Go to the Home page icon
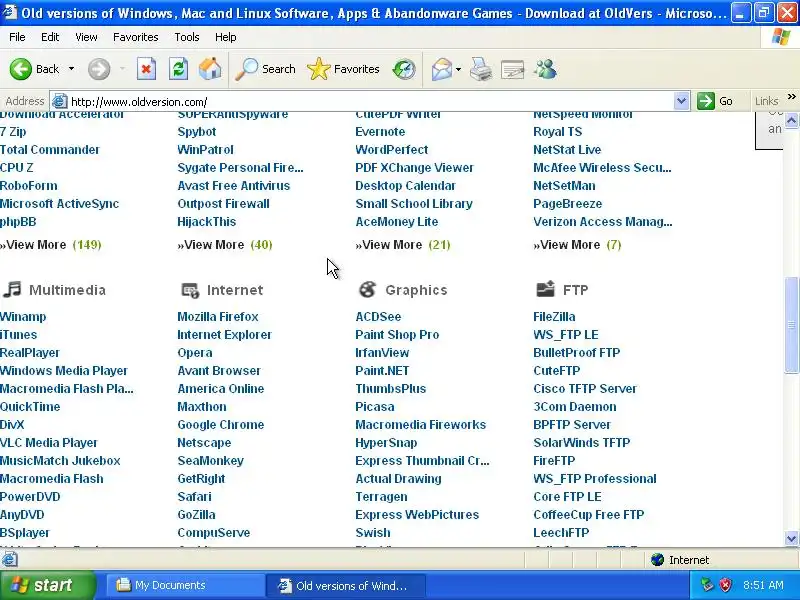 (210, 69)
